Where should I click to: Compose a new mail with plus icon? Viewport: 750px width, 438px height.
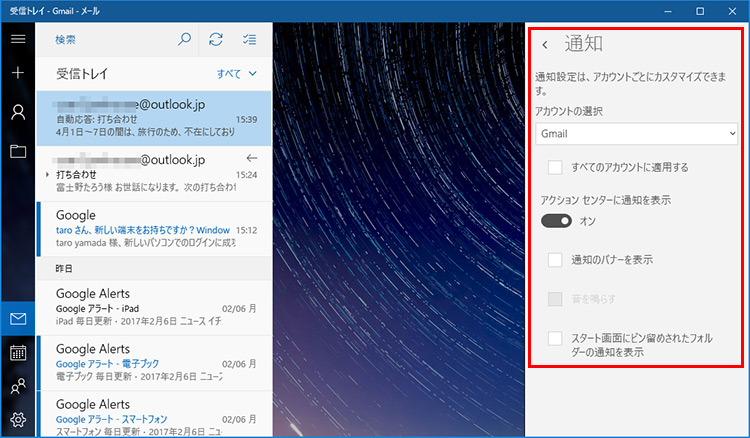(18, 73)
